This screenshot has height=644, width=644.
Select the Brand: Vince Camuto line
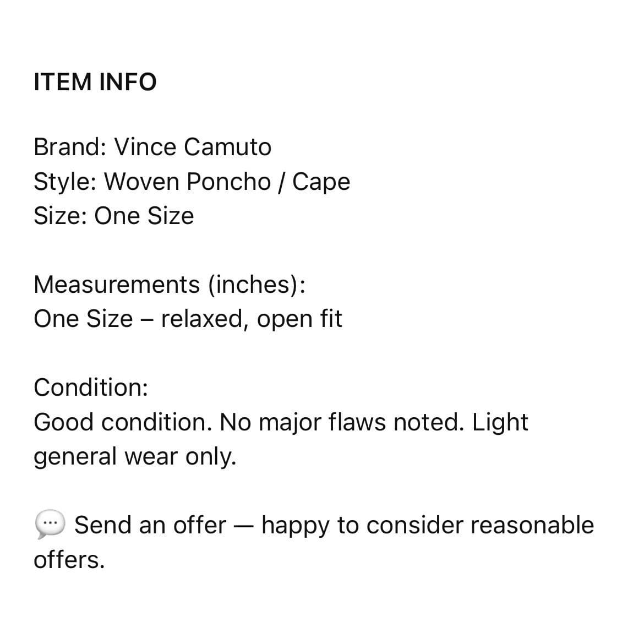152,147
